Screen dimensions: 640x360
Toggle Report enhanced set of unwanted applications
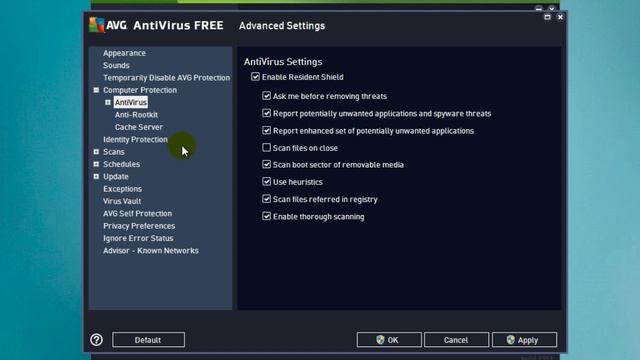pos(267,131)
